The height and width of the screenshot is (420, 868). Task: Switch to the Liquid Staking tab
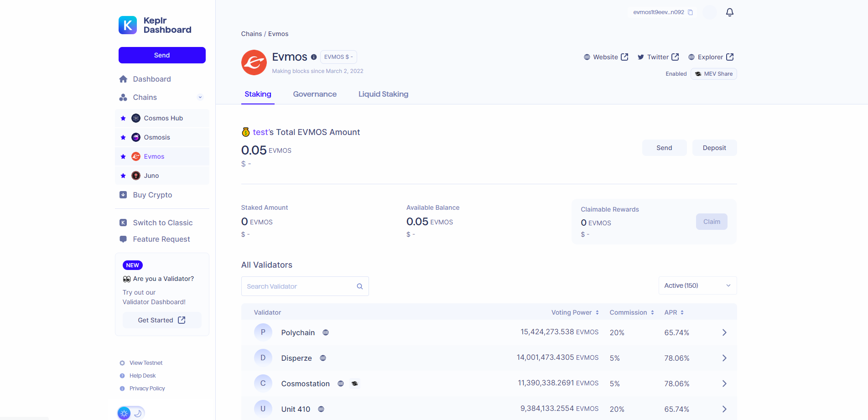click(x=383, y=94)
